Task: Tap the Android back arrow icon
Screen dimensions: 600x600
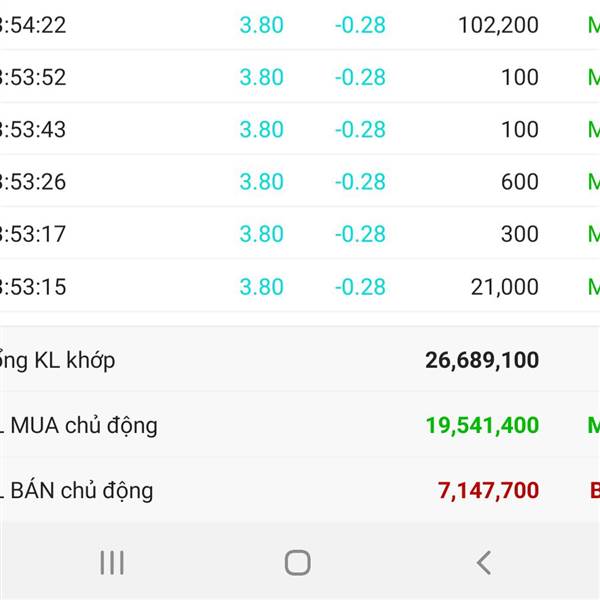Action: pos(484,563)
